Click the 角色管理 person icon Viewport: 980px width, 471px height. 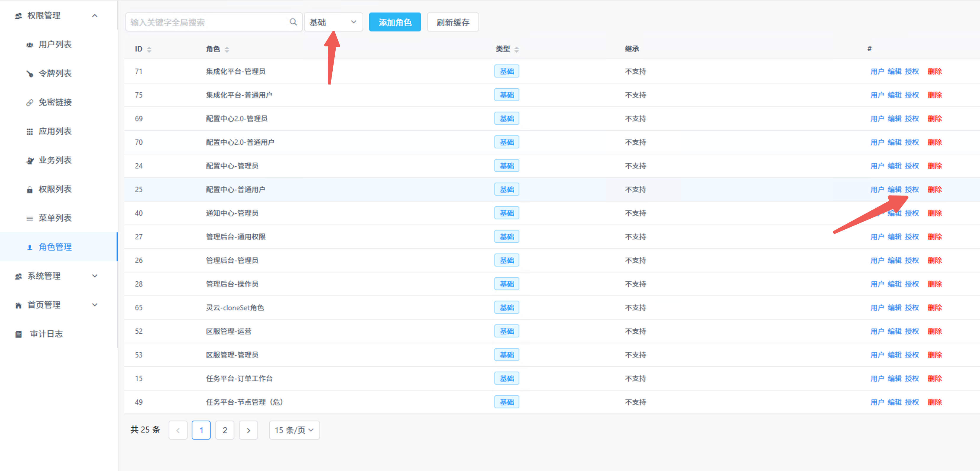pos(30,247)
